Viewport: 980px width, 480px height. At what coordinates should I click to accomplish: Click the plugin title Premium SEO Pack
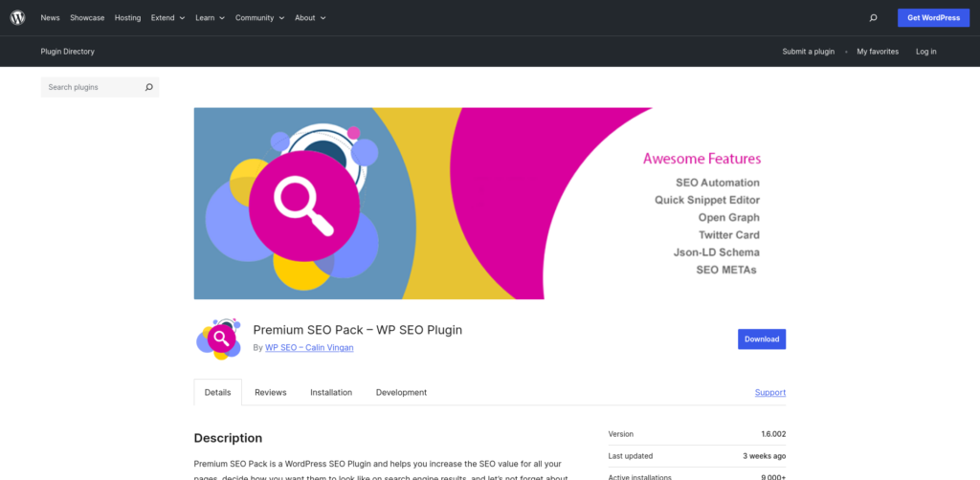358,330
